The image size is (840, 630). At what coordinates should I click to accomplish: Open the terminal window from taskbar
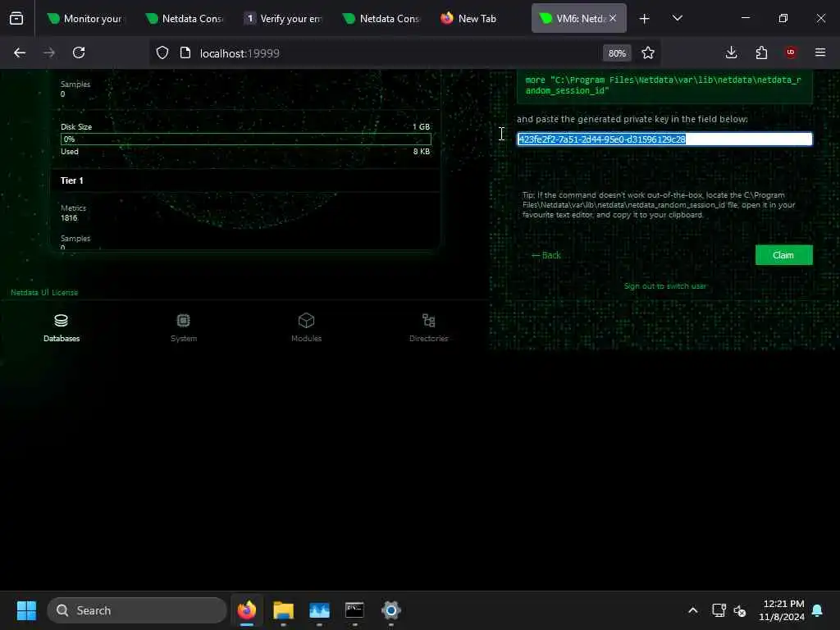354,610
